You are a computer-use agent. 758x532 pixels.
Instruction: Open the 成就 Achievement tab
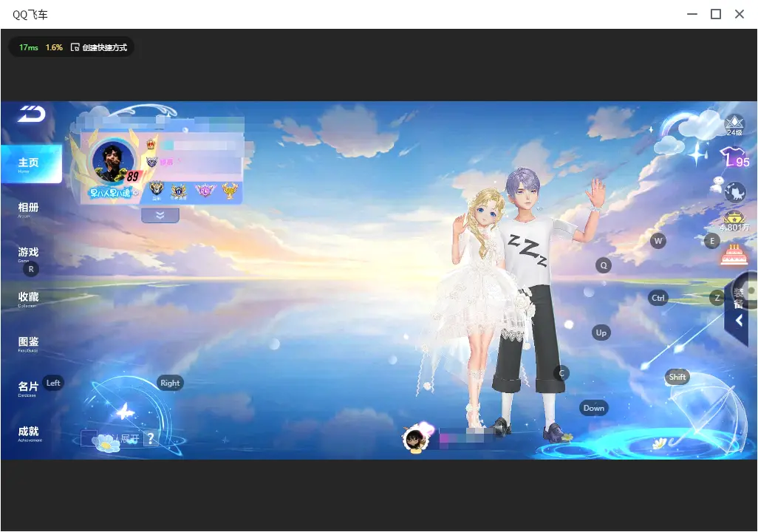(29, 433)
